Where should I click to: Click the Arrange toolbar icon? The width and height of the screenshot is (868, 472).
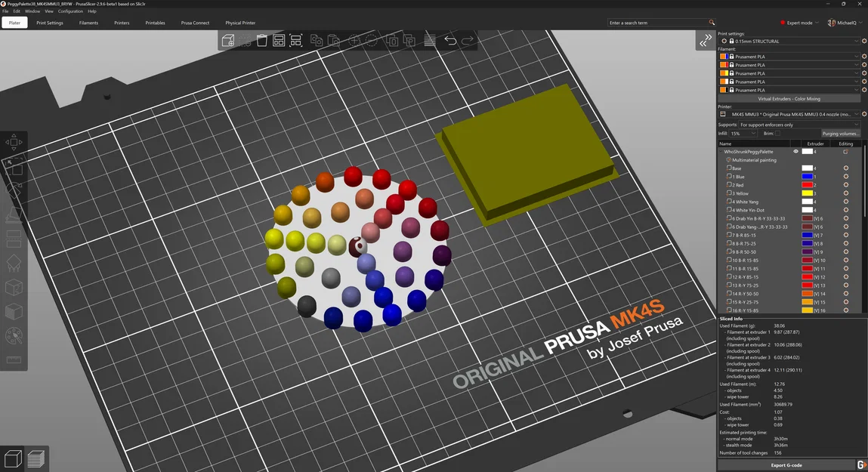(279, 40)
